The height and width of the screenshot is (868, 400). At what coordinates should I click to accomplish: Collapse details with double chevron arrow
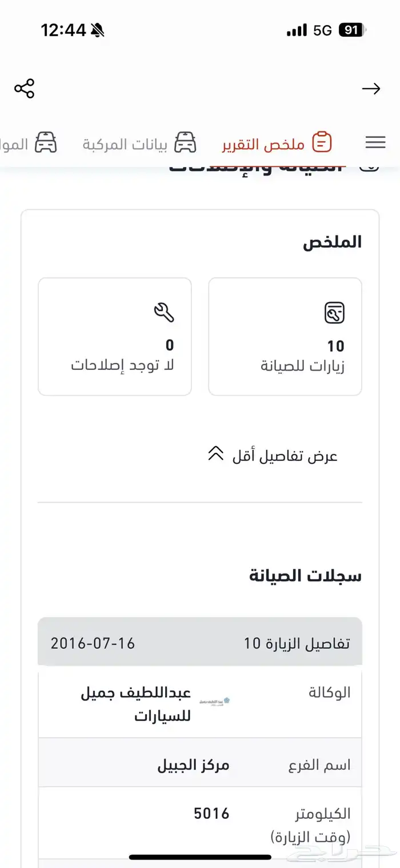click(x=215, y=455)
